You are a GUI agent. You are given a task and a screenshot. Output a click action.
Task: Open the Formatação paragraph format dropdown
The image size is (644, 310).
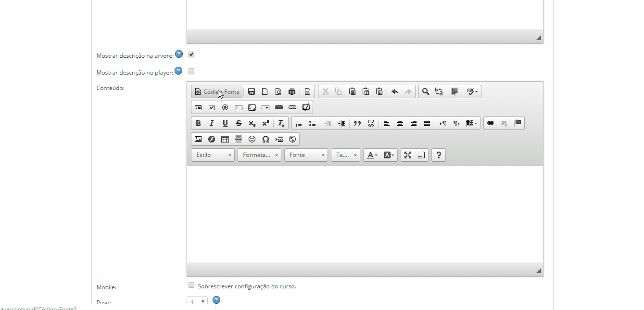(x=260, y=155)
